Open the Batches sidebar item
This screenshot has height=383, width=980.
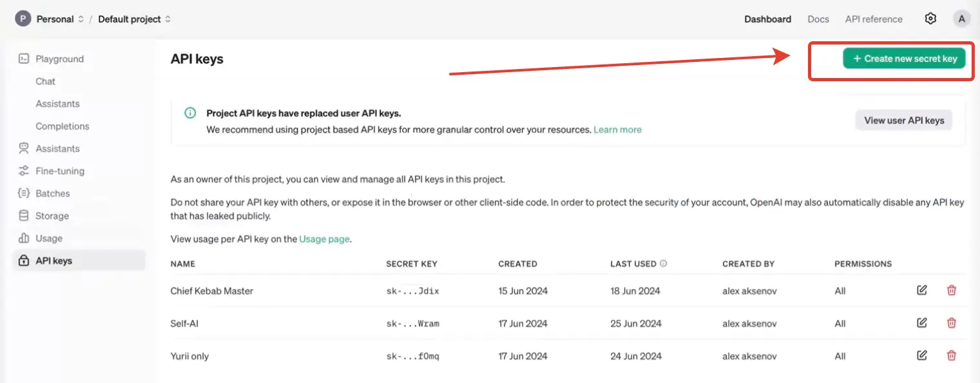coord(52,193)
